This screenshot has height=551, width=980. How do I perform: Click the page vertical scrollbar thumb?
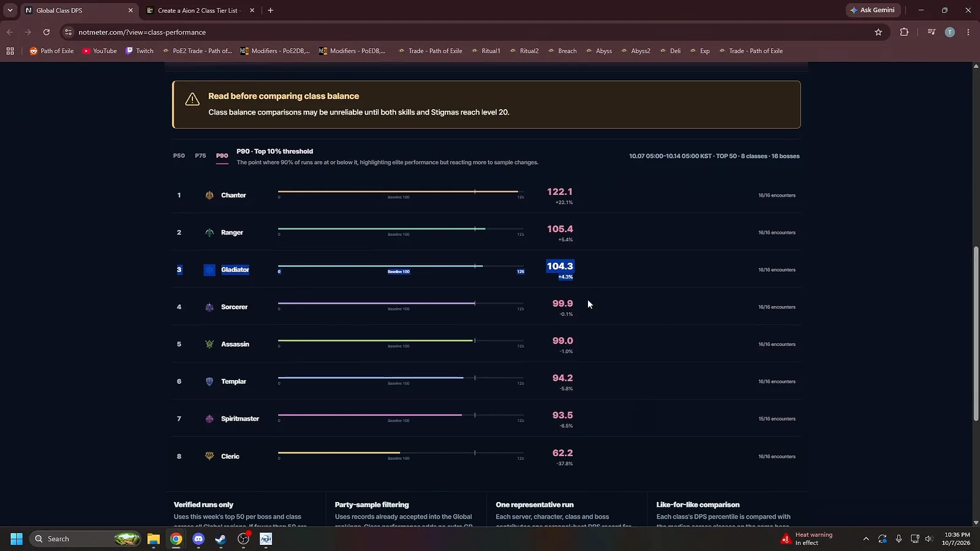pyautogui.click(x=976, y=334)
